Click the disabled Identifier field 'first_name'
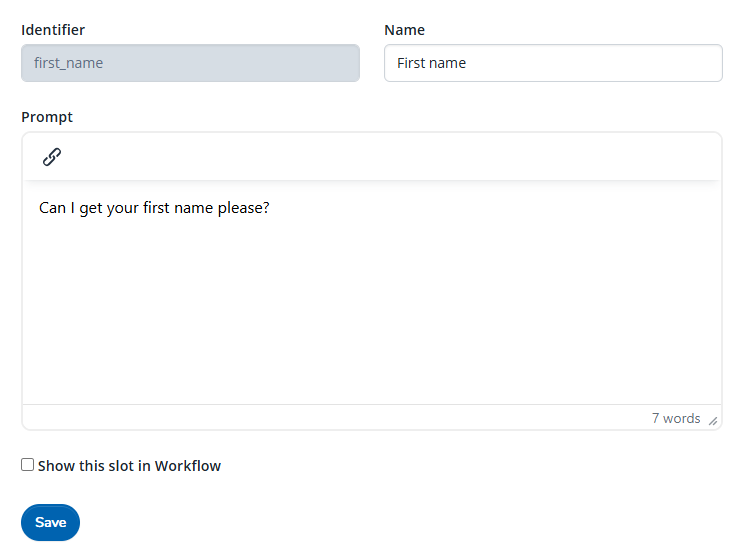This screenshot has height=560, width=741. pyautogui.click(x=190, y=63)
